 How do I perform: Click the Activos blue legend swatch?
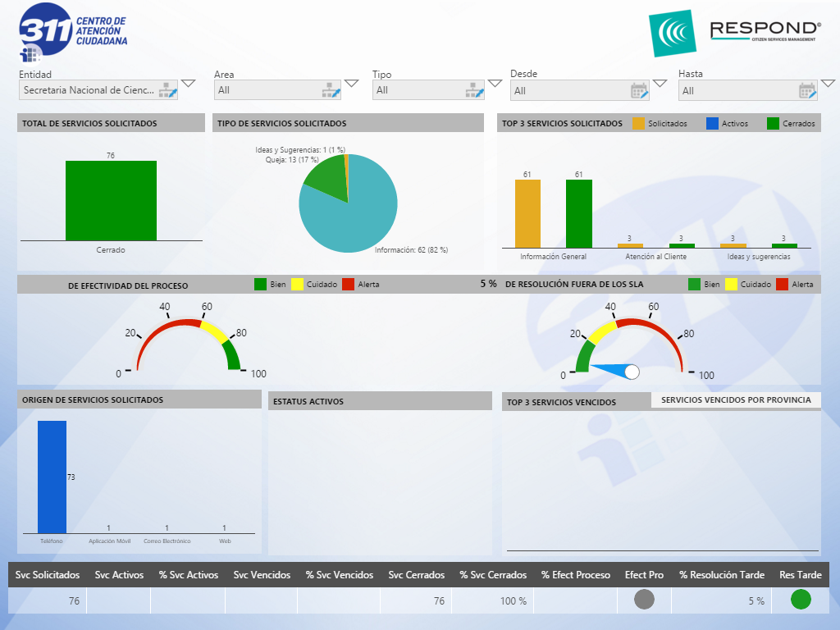coord(712,123)
